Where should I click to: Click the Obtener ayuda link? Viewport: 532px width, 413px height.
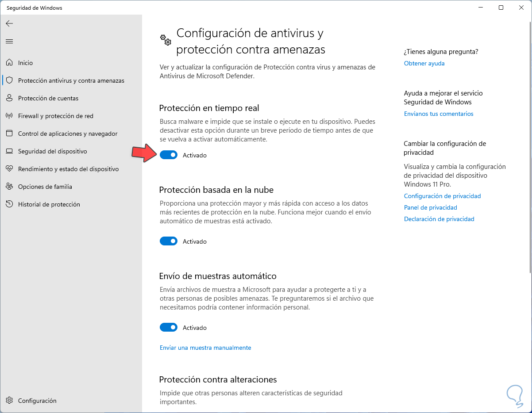click(x=424, y=63)
